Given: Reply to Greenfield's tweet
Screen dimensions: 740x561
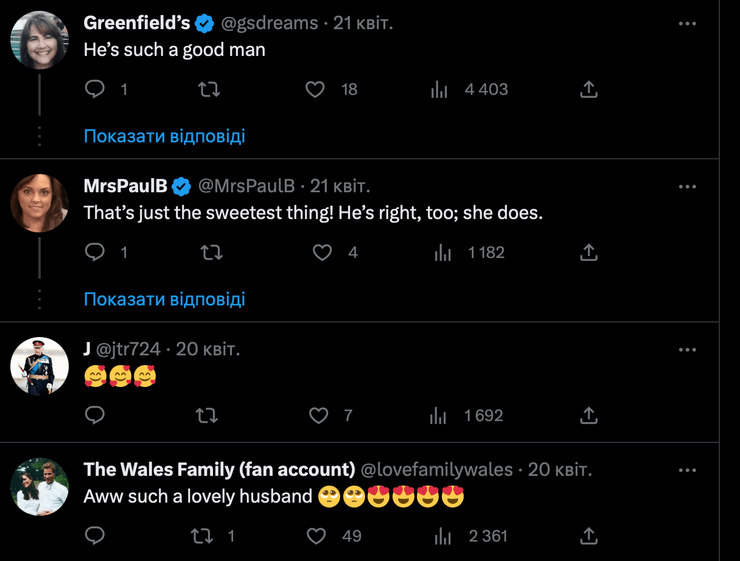Looking at the screenshot, I should [x=95, y=90].
